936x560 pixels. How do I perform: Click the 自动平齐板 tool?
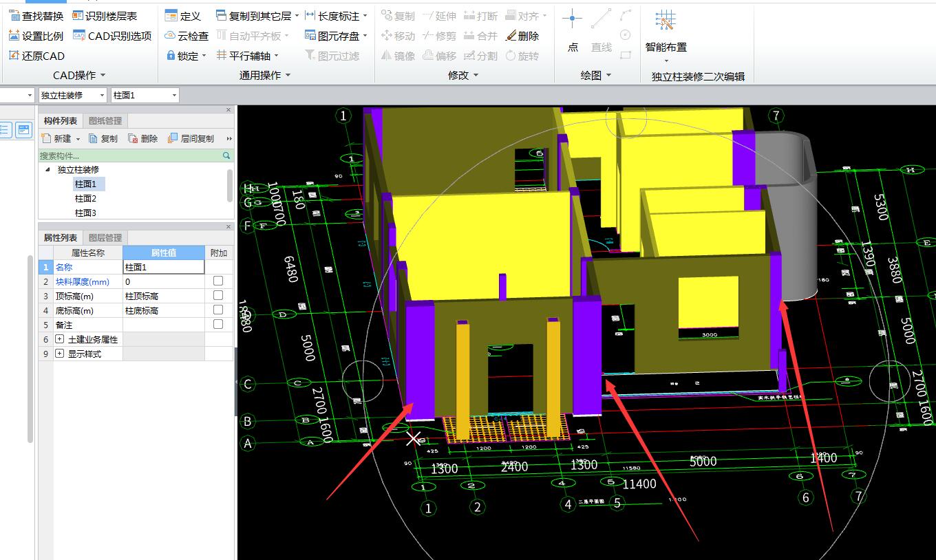pyautogui.click(x=253, y=36)
